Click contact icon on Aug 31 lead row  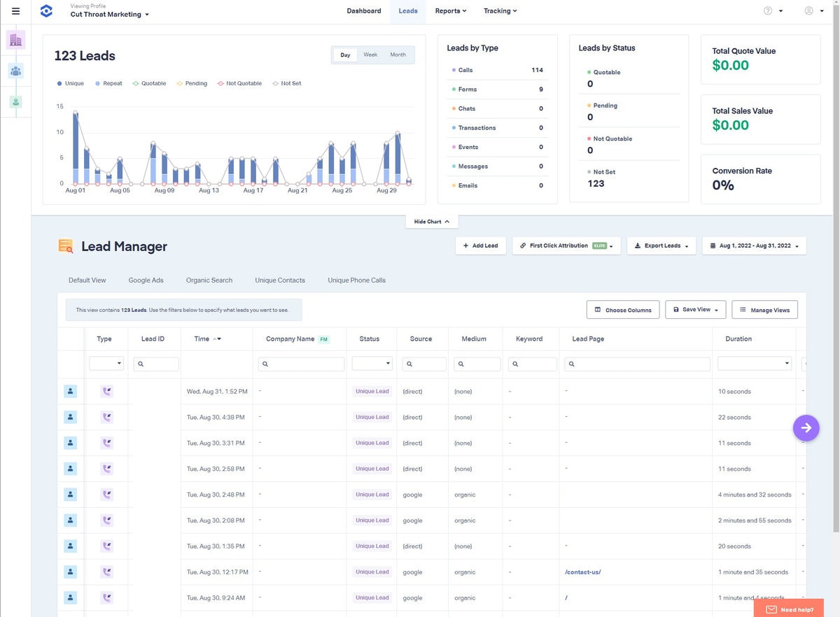(70, 391)
